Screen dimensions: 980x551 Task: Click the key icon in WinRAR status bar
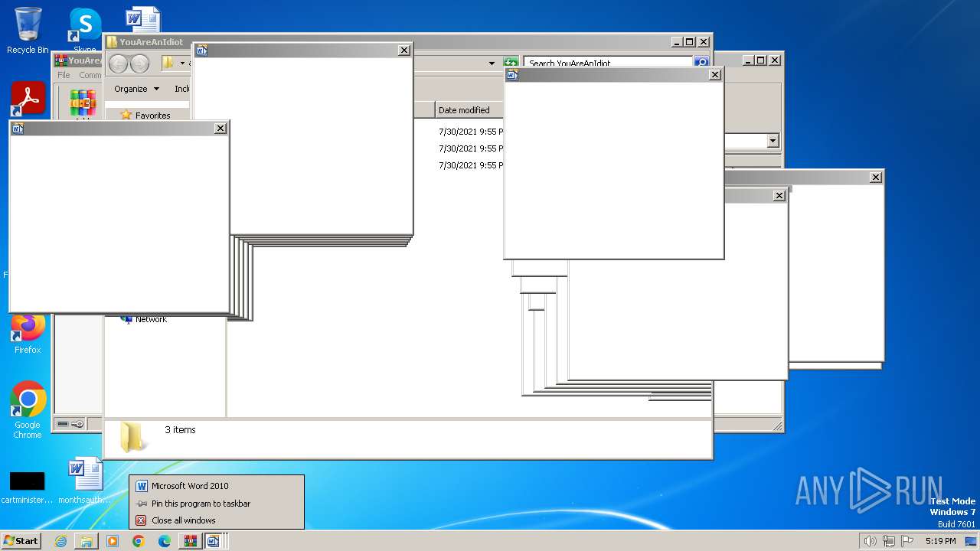coord(77,424)
